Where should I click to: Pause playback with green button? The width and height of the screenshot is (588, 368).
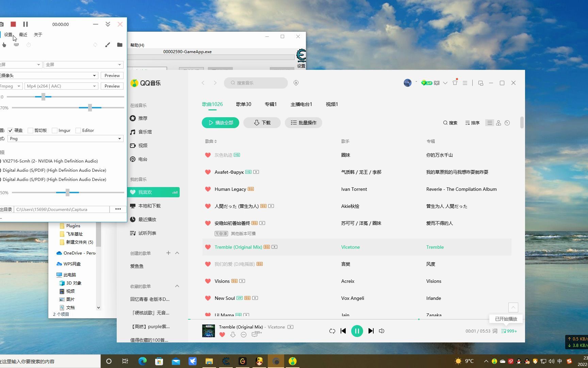click(357, 331)
